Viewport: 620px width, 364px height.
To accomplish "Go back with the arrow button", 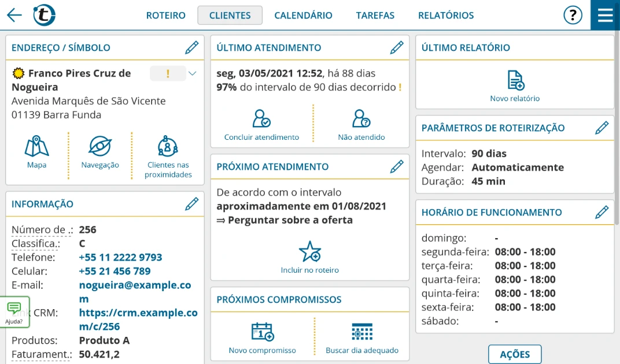I will tap(14, 16).
